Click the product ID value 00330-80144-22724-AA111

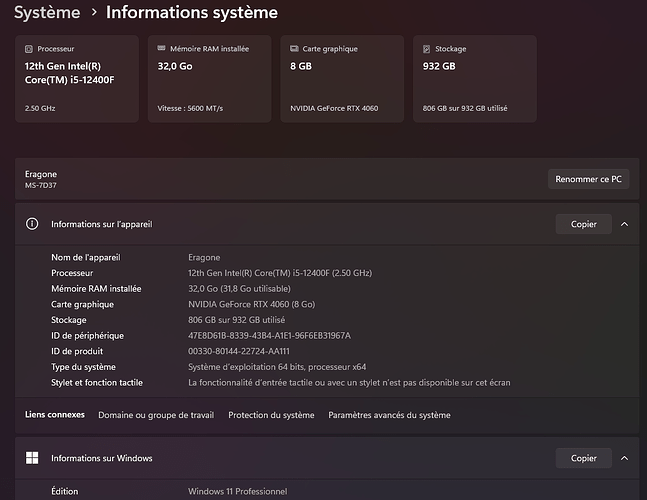pyautogui.click(x=239, y=351)
